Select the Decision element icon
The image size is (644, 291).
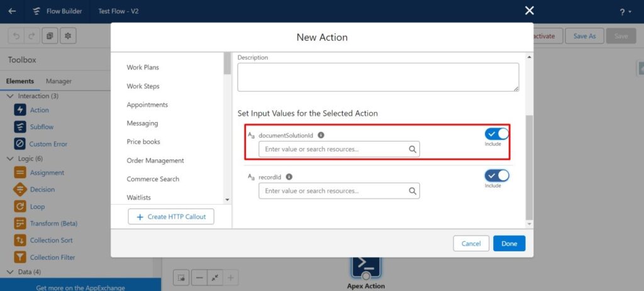pos(19,190)
